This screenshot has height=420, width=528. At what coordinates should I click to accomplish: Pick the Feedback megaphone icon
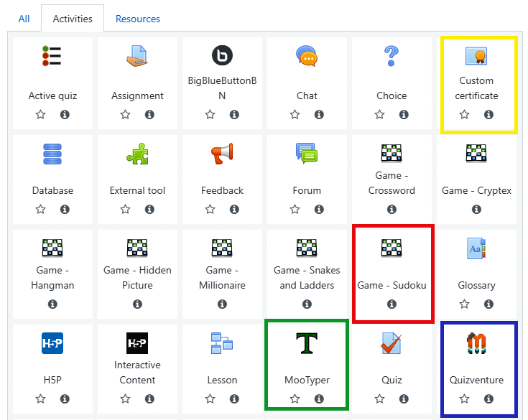pos(222,154)
